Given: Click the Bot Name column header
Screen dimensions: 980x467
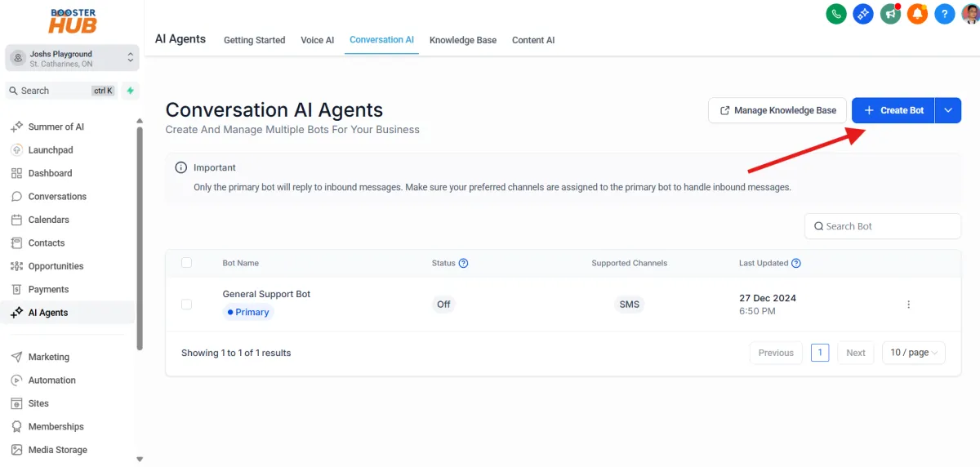Looking at the screenshot, I should click(x=241, y=263).
